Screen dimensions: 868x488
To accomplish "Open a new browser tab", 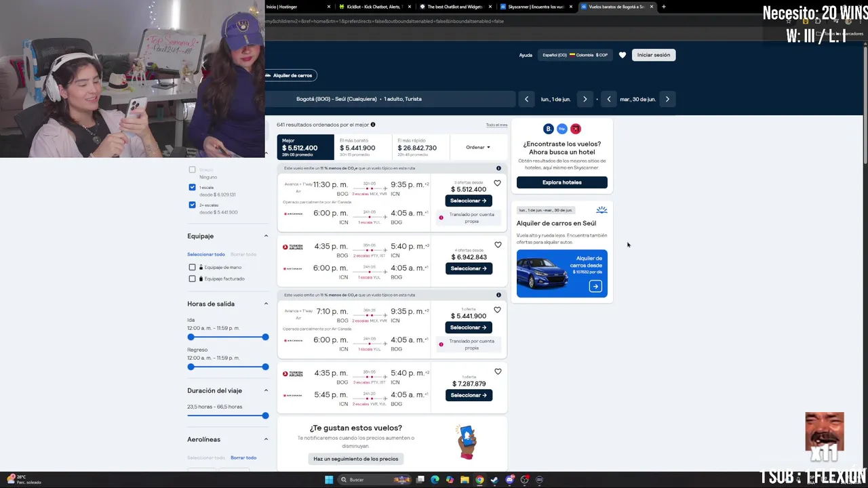I will pos(664,7).
